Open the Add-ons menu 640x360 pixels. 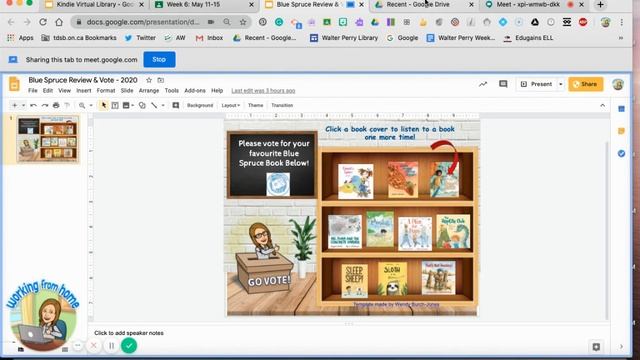point(195,91)
